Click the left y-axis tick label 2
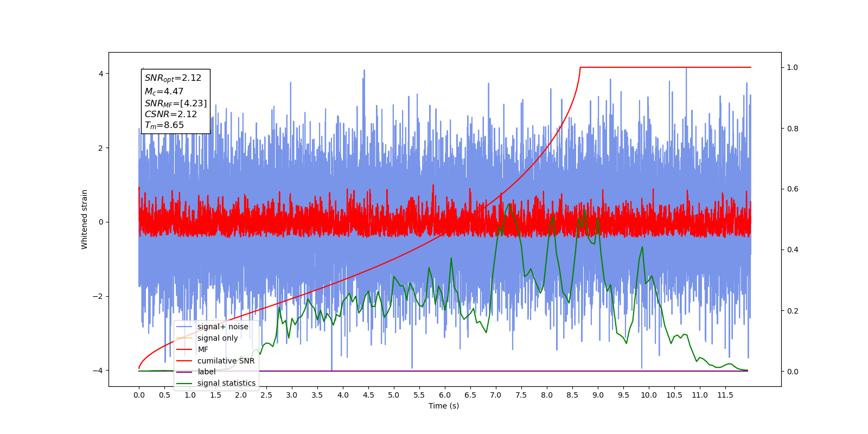 pyautogui.click(x=100, y=148)
